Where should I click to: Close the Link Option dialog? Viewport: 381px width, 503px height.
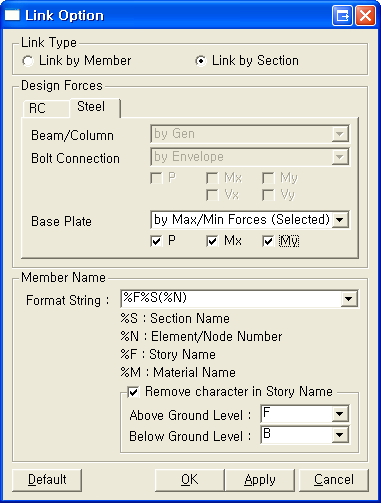pos(365,16)
